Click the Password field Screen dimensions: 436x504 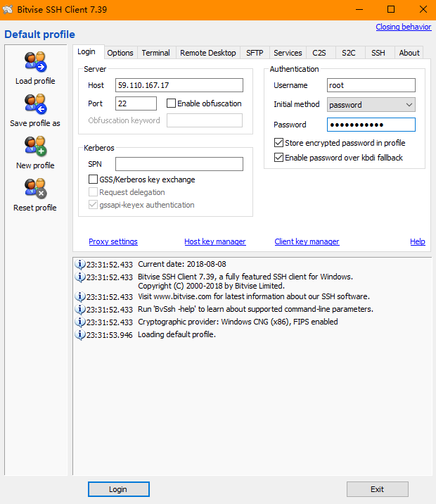371,125
